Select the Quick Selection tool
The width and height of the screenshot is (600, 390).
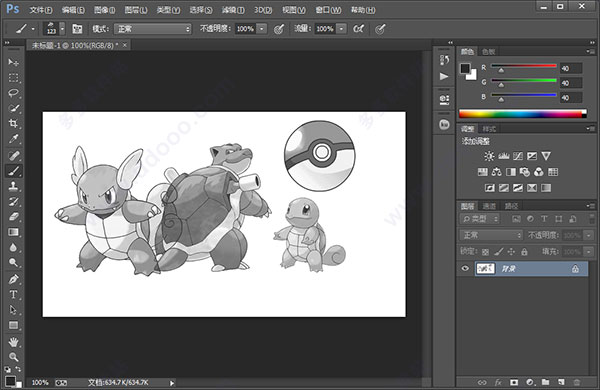(x=13, y=108)
